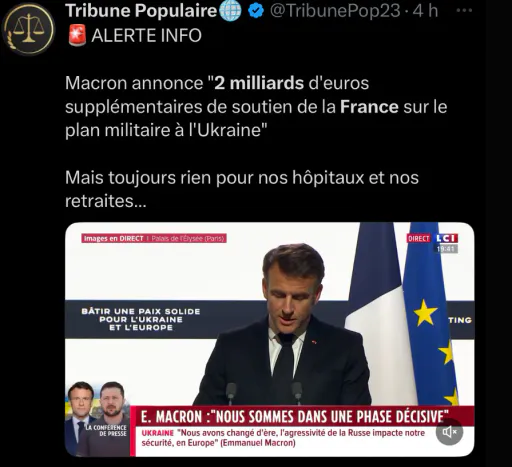Open the @TribunePop23 handle link
512x467 pixels.
(x=335, y=11)
